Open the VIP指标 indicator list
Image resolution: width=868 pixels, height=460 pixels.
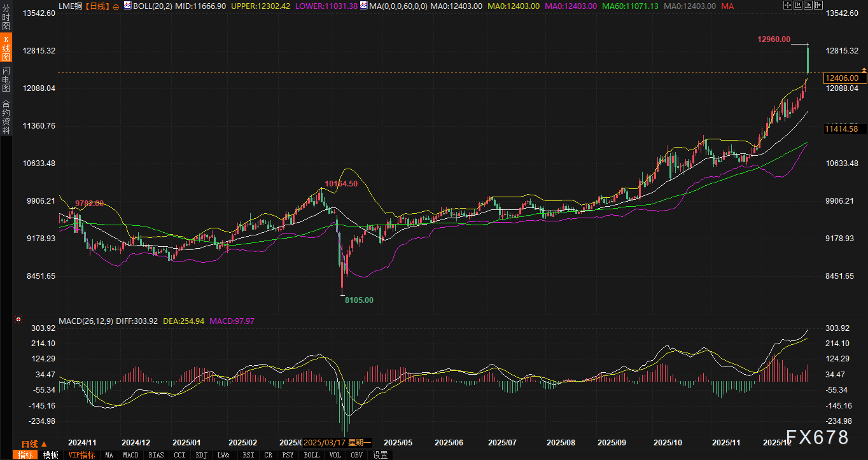tap(81, 455)
